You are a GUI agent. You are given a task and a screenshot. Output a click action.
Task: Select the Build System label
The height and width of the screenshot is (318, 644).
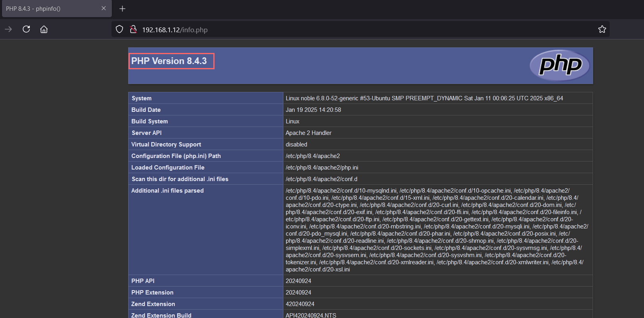150,121
